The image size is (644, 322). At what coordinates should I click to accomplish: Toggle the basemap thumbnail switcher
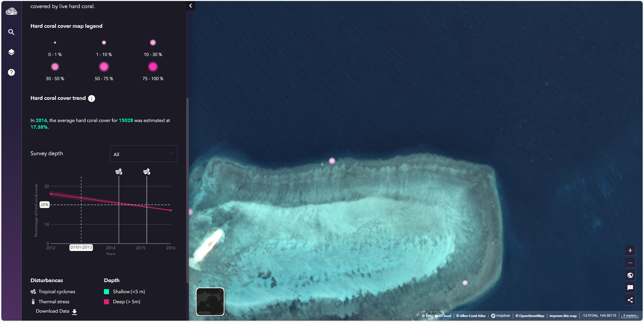click(x=210, y=302)
